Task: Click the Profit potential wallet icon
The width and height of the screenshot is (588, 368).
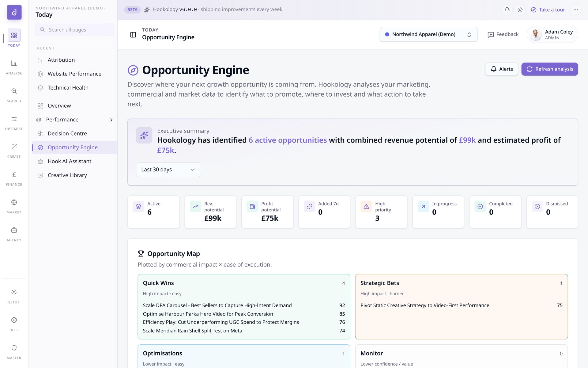Action: point(252,206)
